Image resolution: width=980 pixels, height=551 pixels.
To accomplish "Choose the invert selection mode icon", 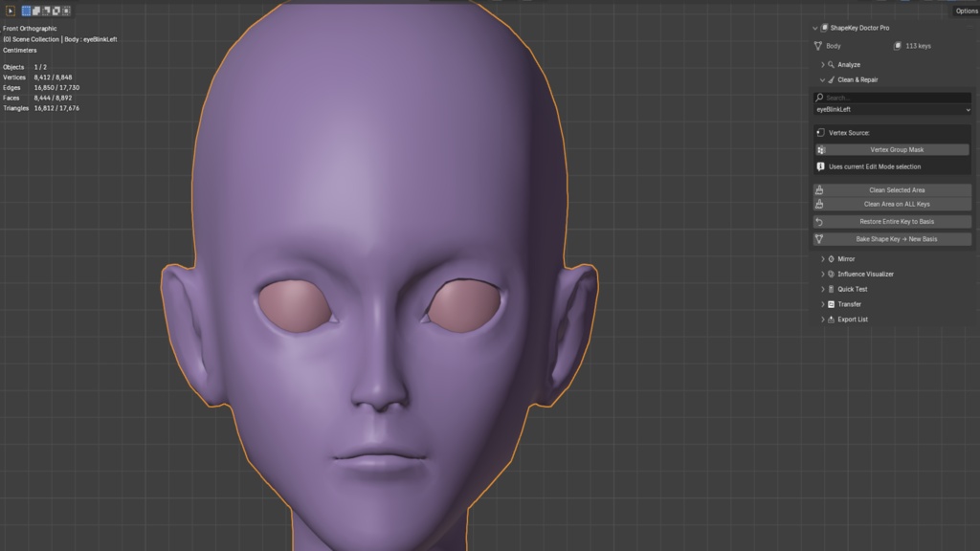I will (x=56, y=11).
